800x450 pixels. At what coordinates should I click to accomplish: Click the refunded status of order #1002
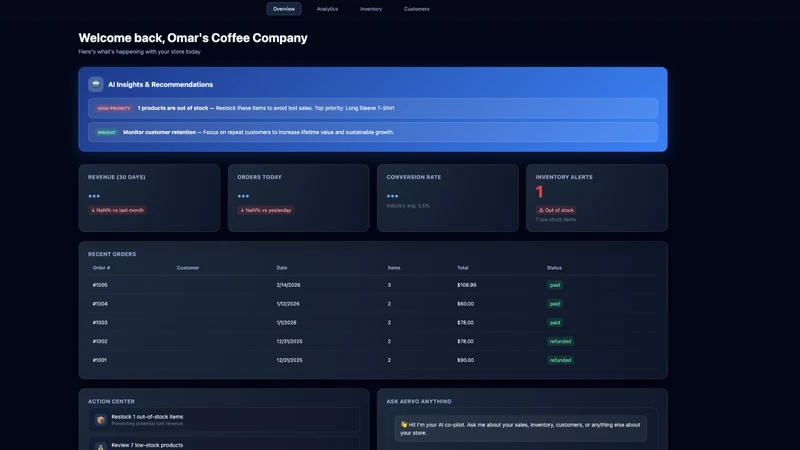tap(560, 341)
